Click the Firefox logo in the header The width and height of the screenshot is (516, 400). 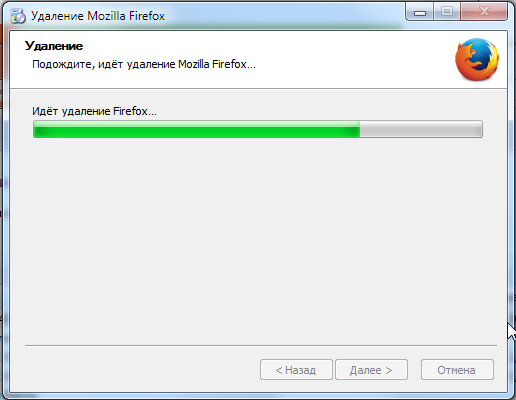click(477, 59)
